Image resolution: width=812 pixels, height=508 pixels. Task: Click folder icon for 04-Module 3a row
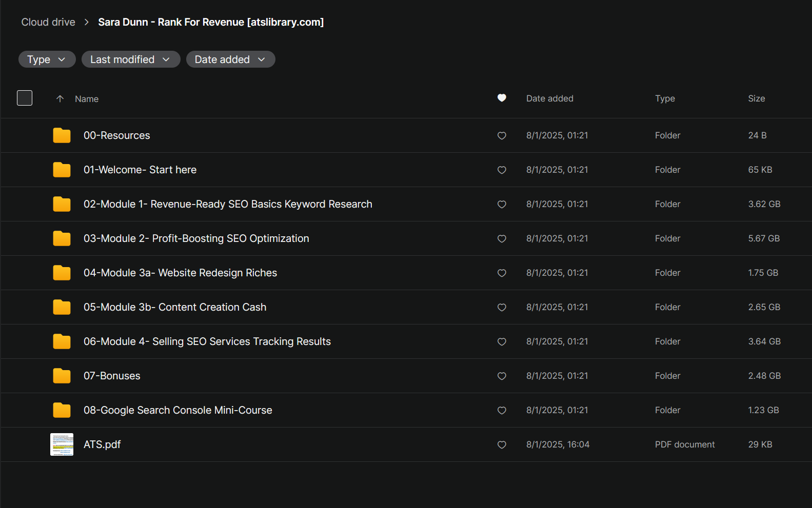click(62, 273)
